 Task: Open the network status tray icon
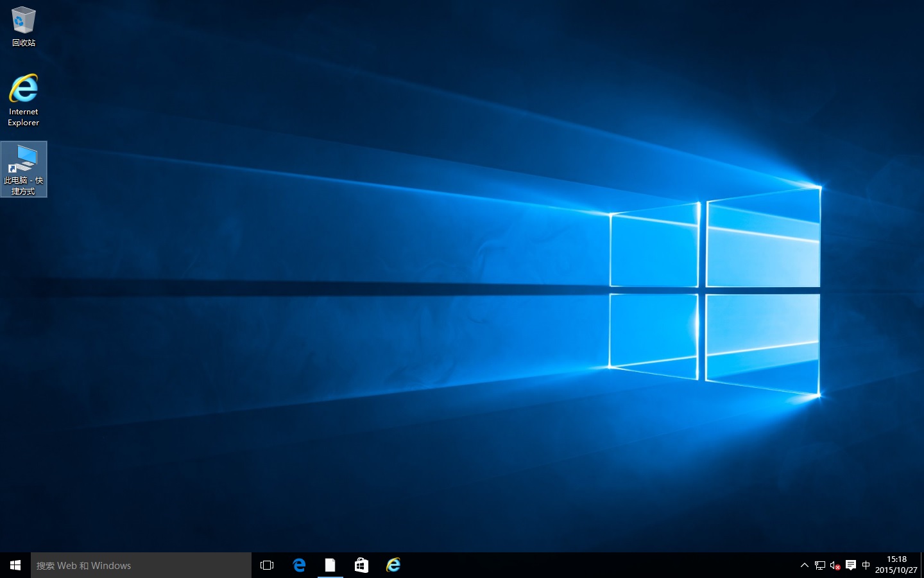click(820, 565)
